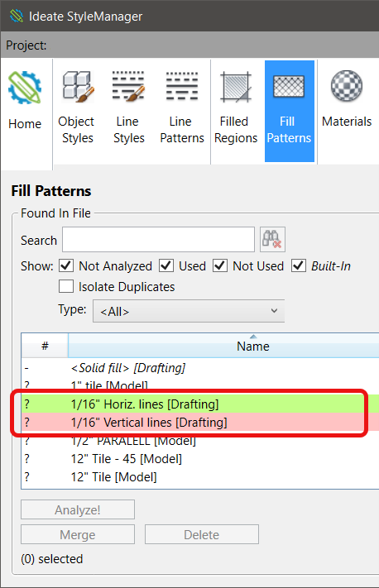Click the Ideate StyleManager title bar logo
379x588 pixels.
click(x=16, y=16)
